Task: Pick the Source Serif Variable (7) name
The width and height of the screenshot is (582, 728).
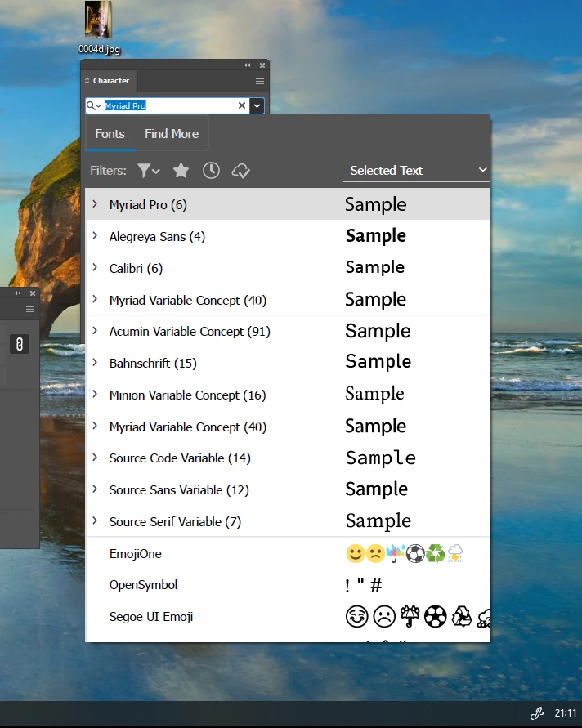Action: pos(175,522)
